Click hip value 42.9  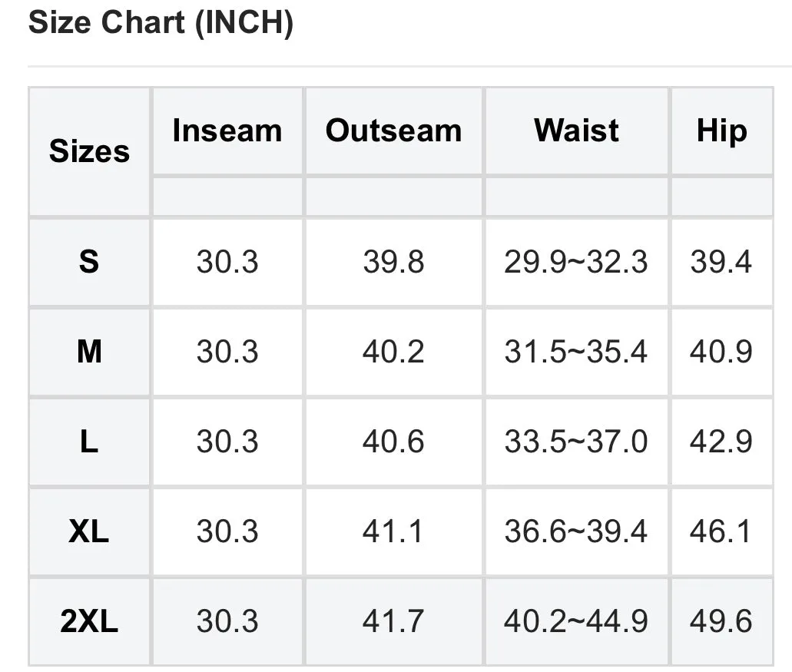tap(721, 442)
